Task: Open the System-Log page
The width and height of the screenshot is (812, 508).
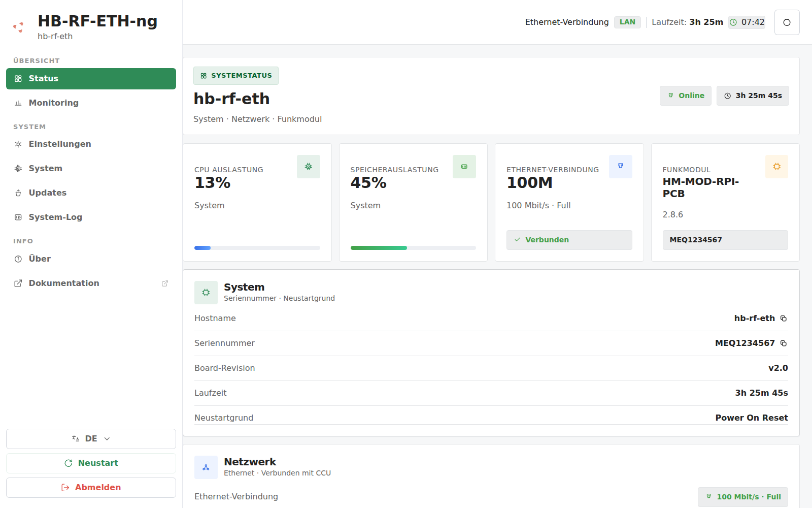Action: point(91,217)
